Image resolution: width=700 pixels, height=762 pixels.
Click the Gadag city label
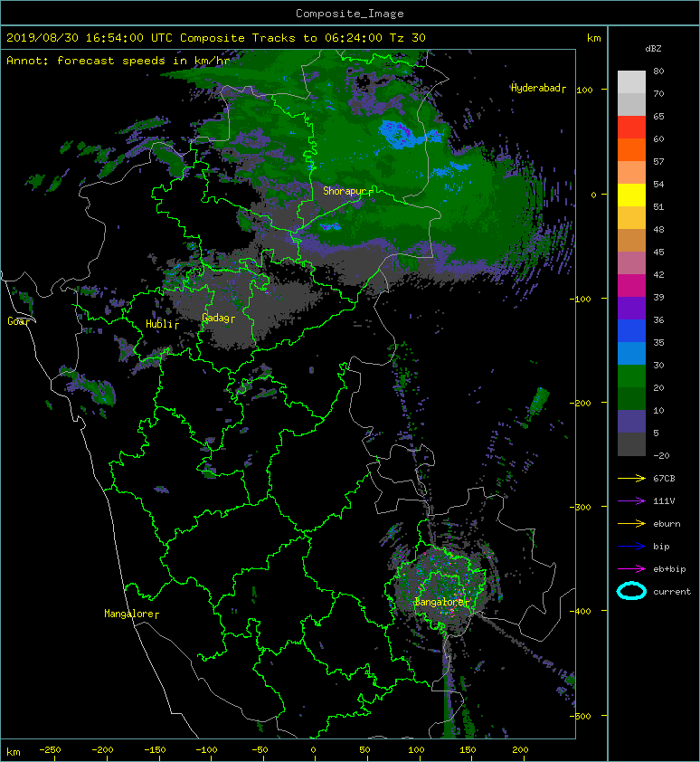[218, 318]
